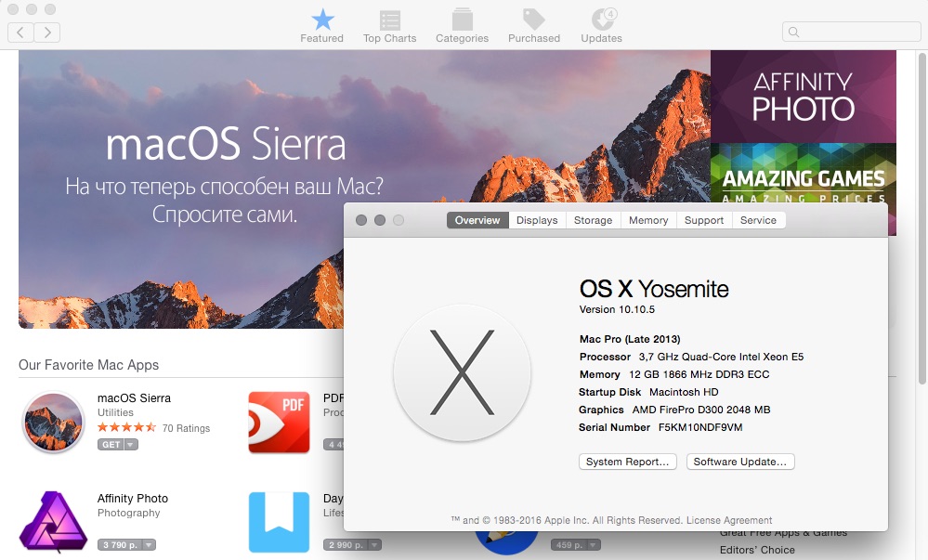Viewport: 928px width, 560px height.
Task: Open the PDF Expert app icon
Action: pos(279,422)
